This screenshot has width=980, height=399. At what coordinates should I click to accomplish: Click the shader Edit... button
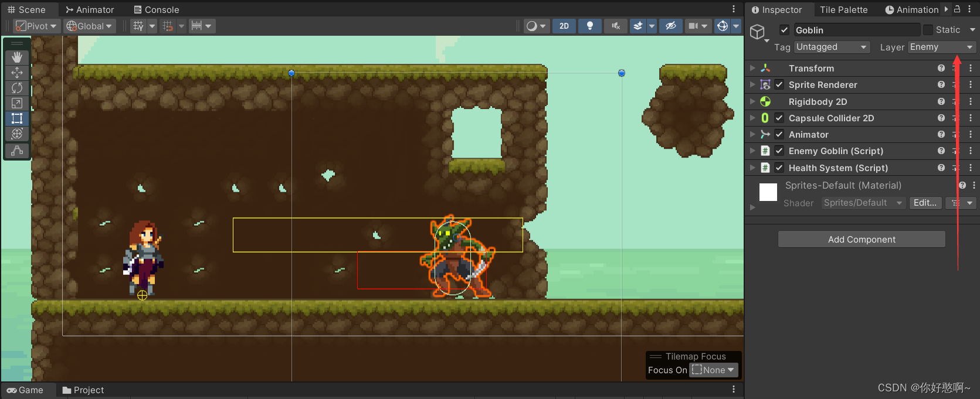(x=925, y=203)
